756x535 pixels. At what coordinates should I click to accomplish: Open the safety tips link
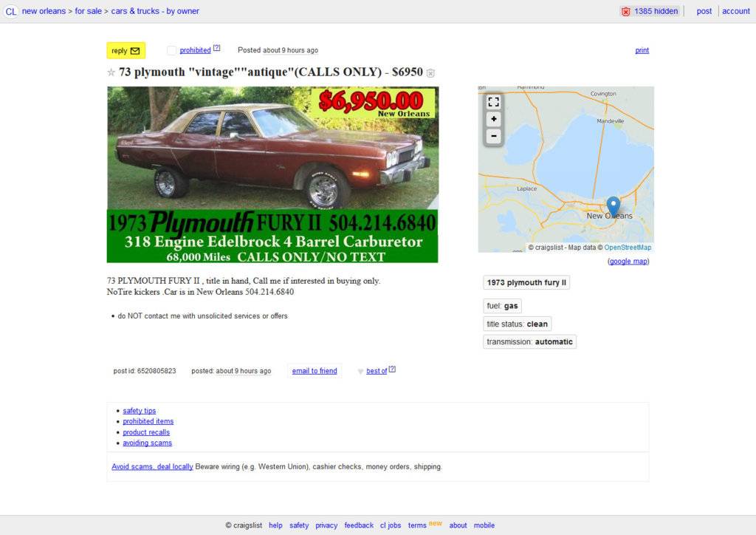coord(140,411)
